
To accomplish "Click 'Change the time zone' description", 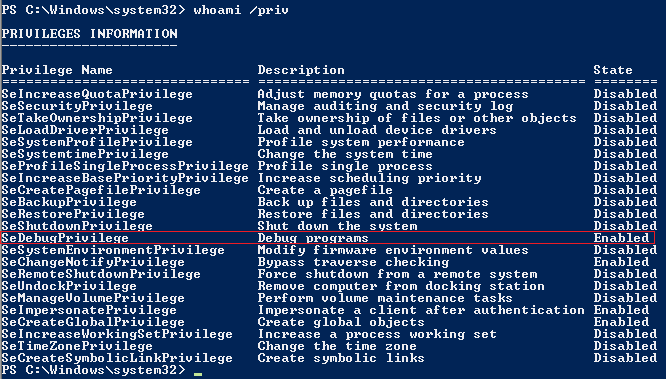I will (x=337, y=346).
